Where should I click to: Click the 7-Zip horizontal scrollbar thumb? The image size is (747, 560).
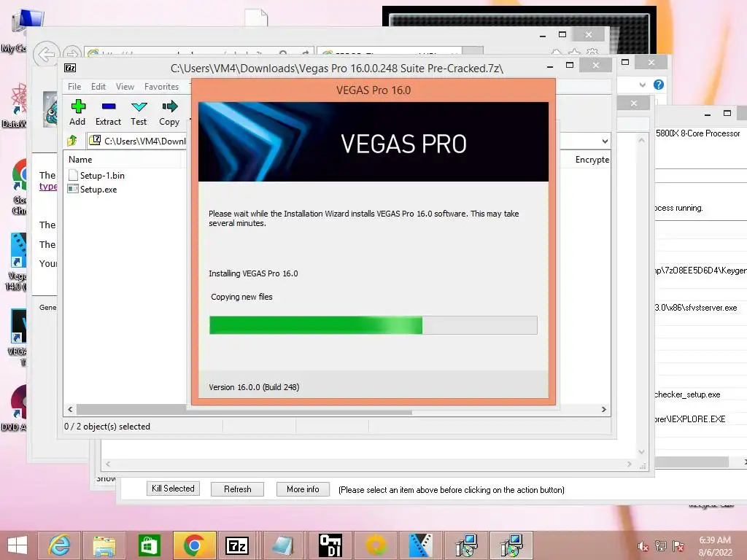click(244, 410)
